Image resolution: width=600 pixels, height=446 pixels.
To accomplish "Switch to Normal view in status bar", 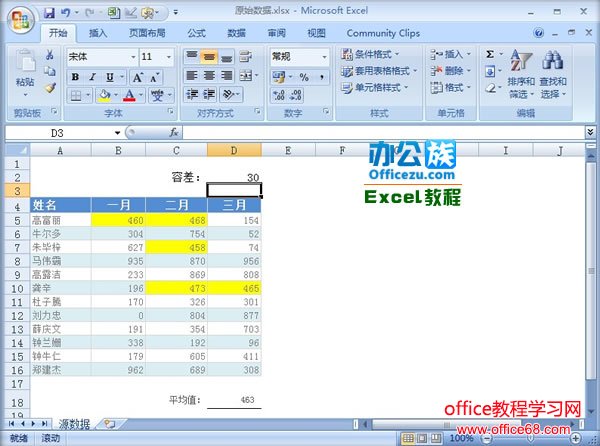I will pos(408,438).
